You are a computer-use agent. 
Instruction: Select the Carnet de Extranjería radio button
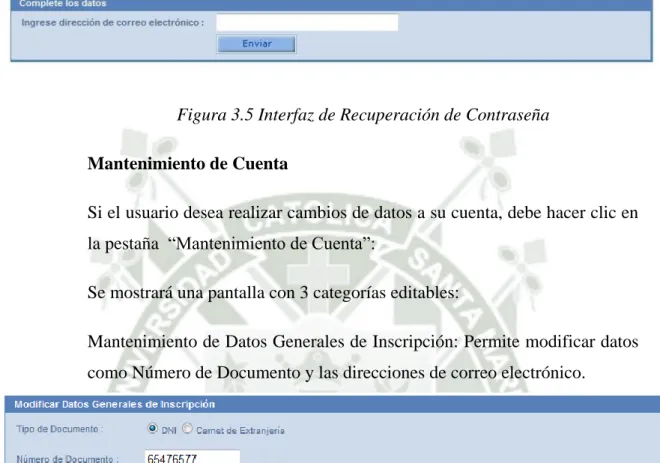187,428
